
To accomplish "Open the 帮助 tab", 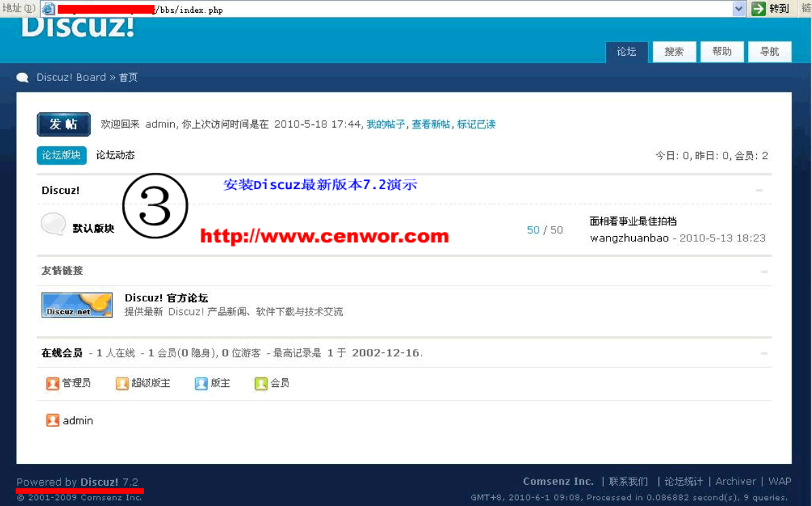I will point(722,52).
